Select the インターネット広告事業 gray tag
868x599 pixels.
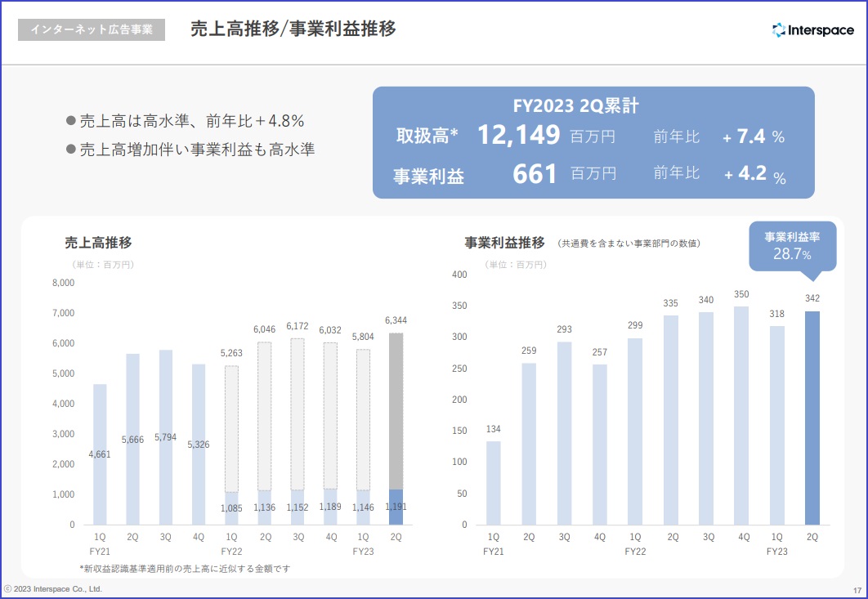(x=92, y=29)
